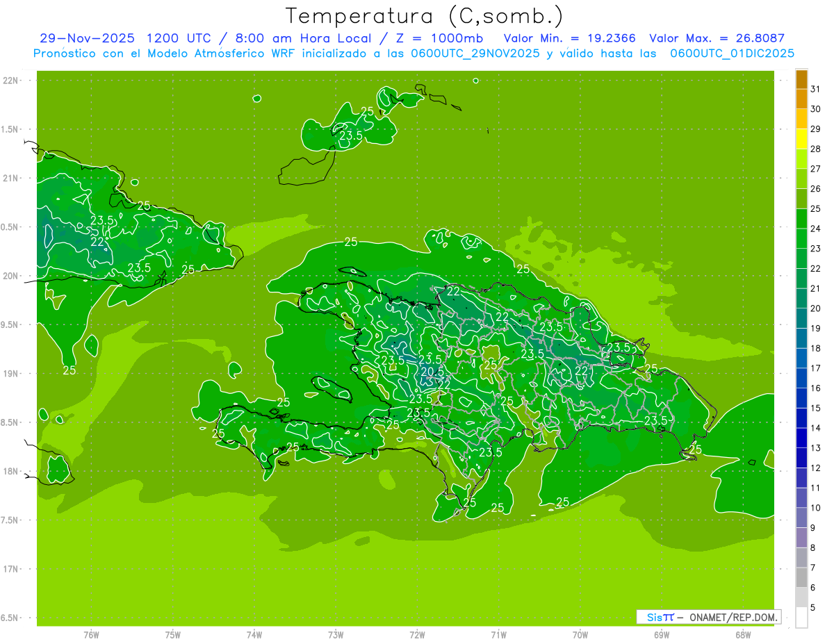This screenshot has height=644, width=834.
Task: Click the "22N" latitude axis label
Action: coord(10,81)
